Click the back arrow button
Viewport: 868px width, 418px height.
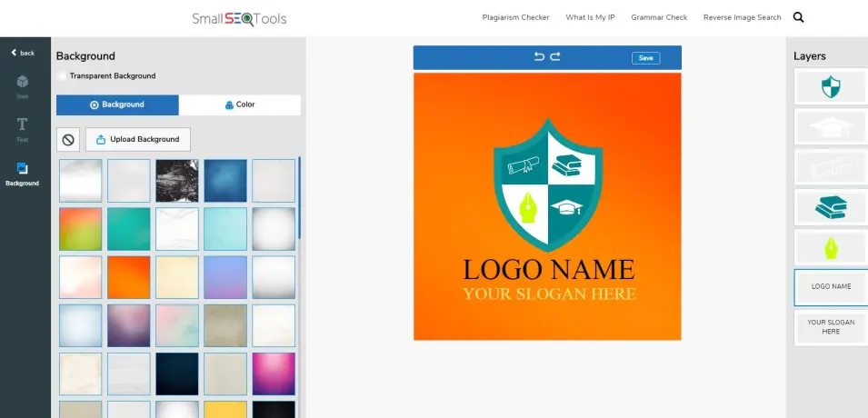click(x=22, y=53)
